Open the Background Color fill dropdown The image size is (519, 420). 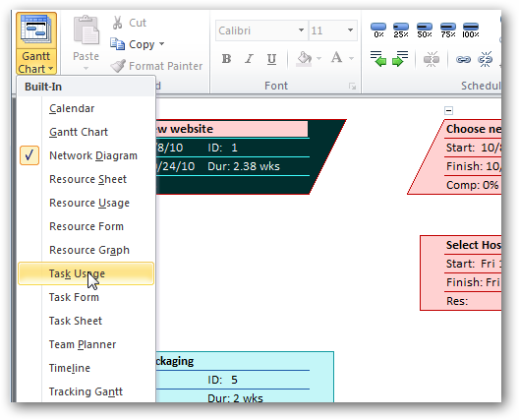coord(319,59)
